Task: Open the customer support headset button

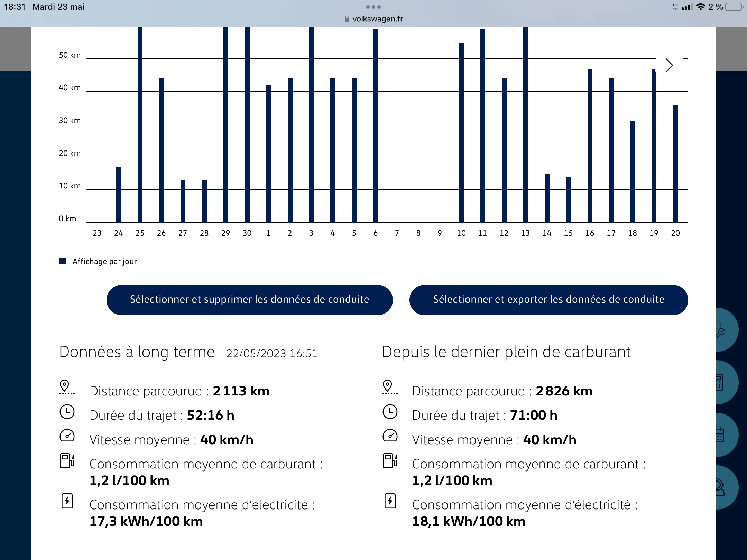Action: (723, 487)
